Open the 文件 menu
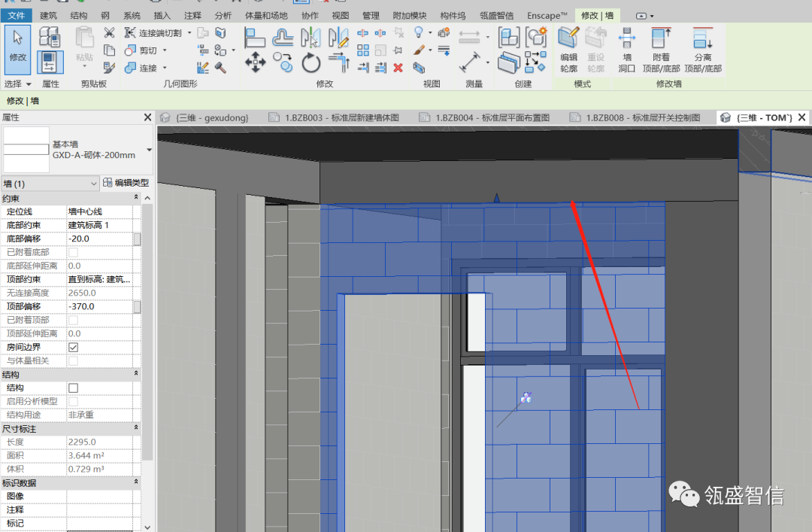Screen dimensions: 812x532 click(16, 16)
